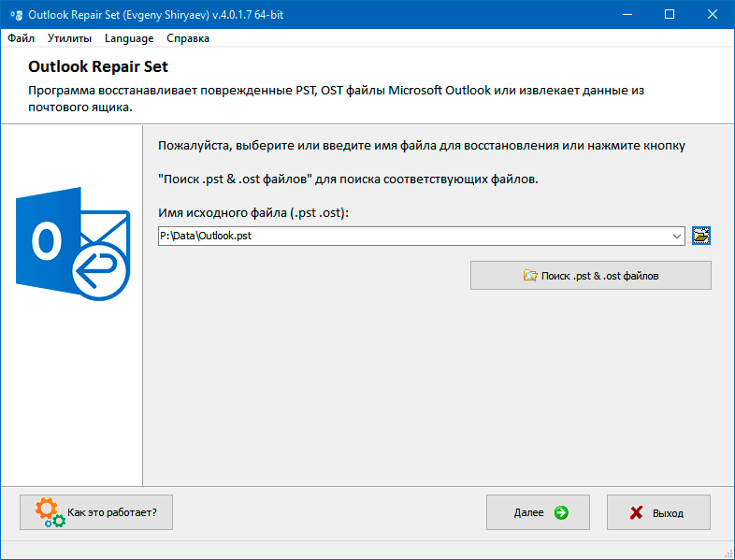Expand the source file path dropdown
The width and height of the screenshot is (735, 560).
click(x=676, y=236)
